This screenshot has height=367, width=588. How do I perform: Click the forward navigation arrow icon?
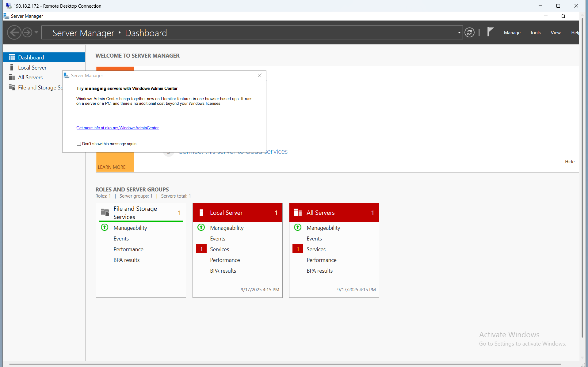click(27, 32)
